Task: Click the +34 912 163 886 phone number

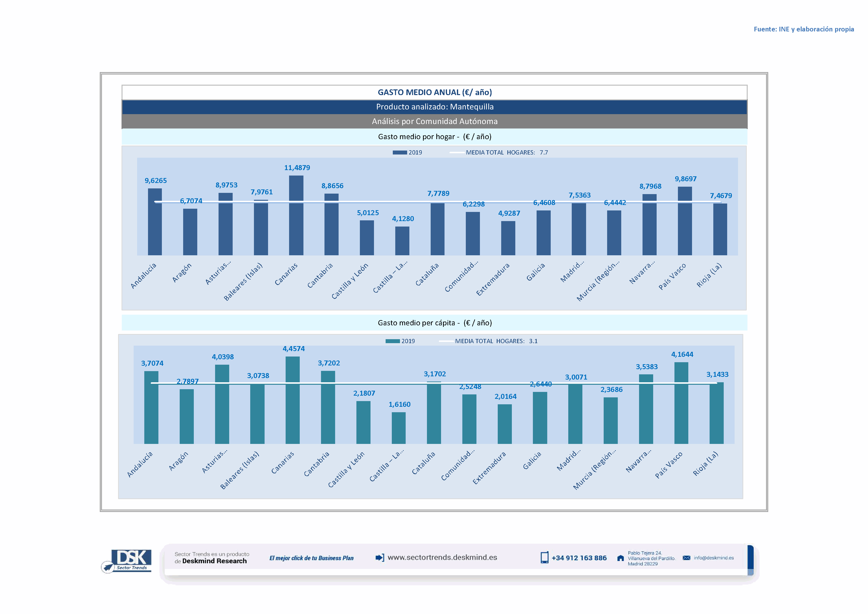Action: (579, 558)
